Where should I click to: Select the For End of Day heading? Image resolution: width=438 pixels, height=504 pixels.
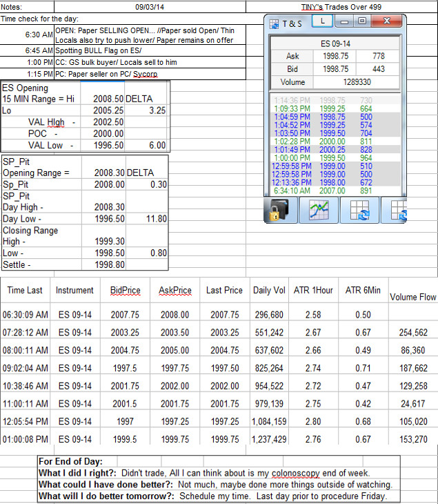[x=70, y=462]
